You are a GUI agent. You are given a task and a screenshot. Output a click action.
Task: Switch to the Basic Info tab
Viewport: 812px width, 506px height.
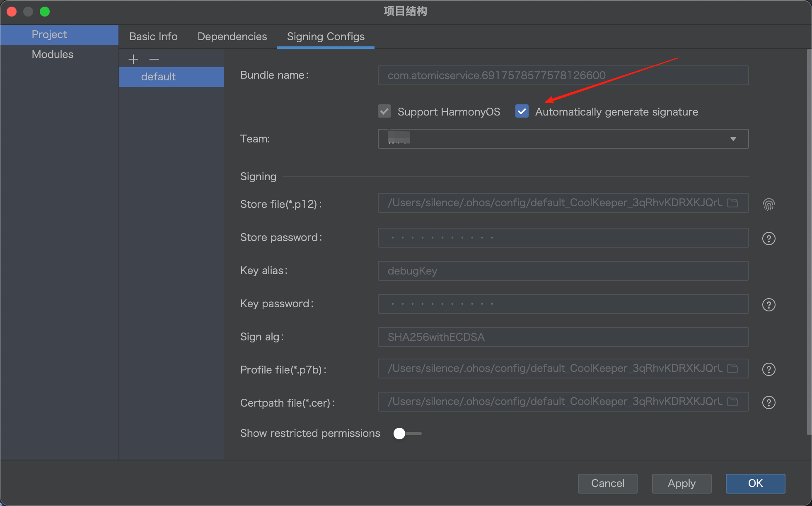153,36
